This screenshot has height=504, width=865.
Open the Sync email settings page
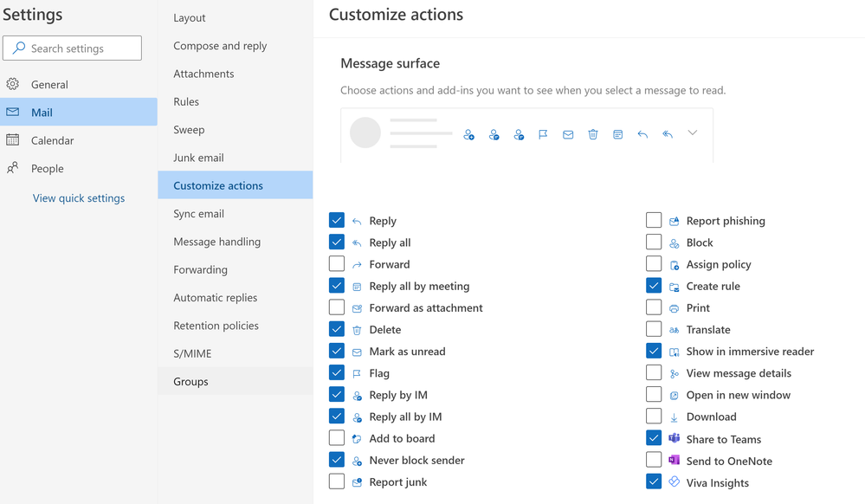coord(199,214)
